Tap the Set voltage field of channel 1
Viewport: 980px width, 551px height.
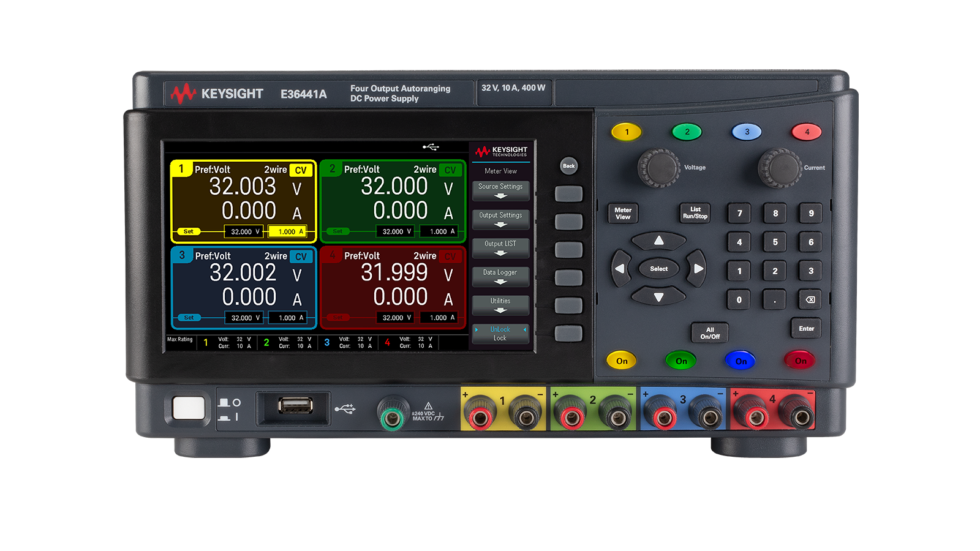pos(243,231)
